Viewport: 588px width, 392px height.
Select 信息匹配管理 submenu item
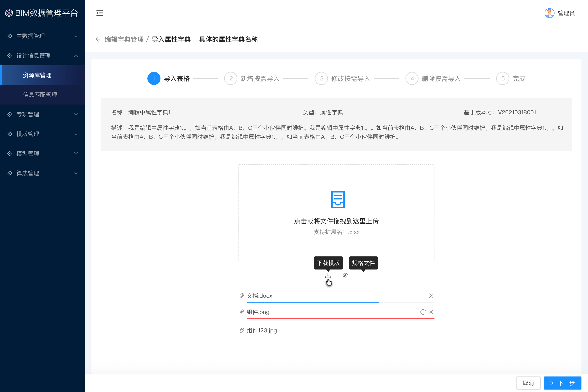click(40, 95)
